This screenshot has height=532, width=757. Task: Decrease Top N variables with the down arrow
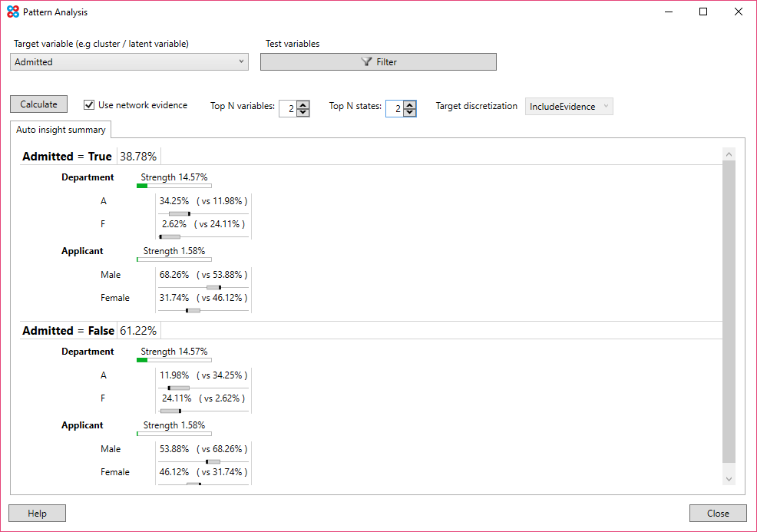pos(304,112)
